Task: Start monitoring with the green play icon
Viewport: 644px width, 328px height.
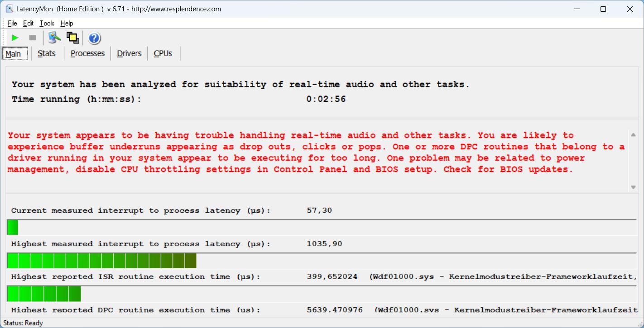Action: pos(15,38)
